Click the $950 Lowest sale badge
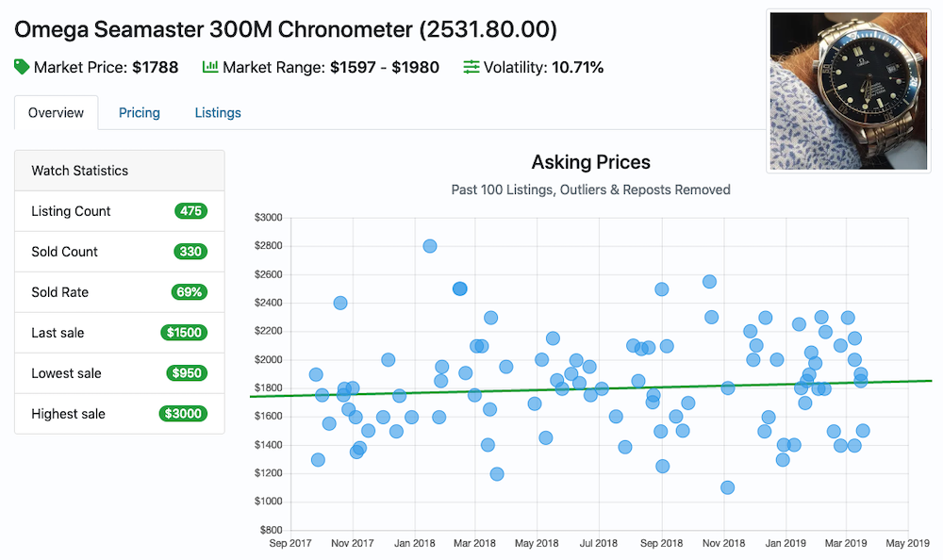 click(x=187, y=373)
